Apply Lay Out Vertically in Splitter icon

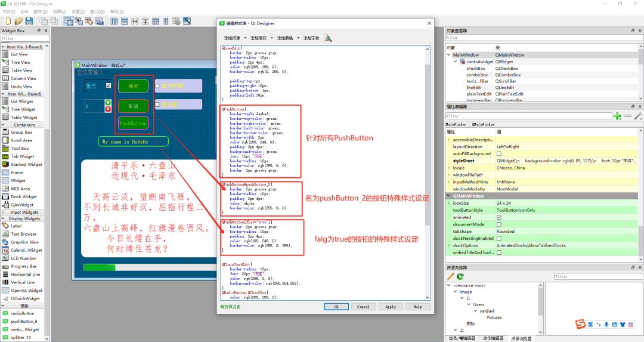click(145, 21)
